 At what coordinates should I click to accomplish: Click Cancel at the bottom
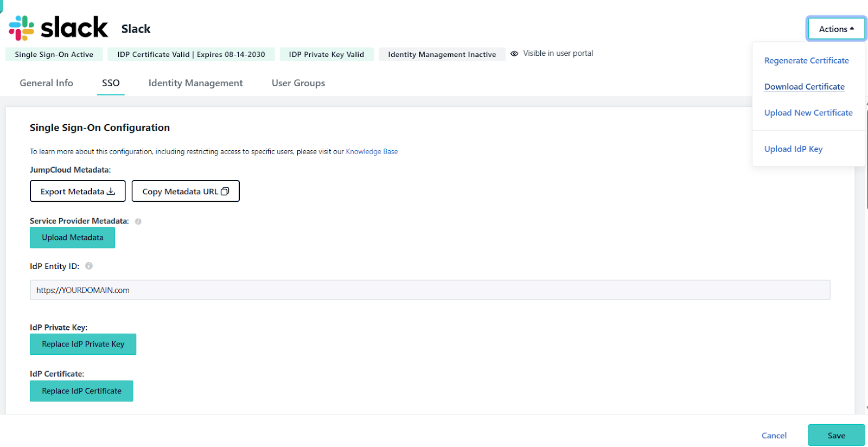[x=774, y=436]
